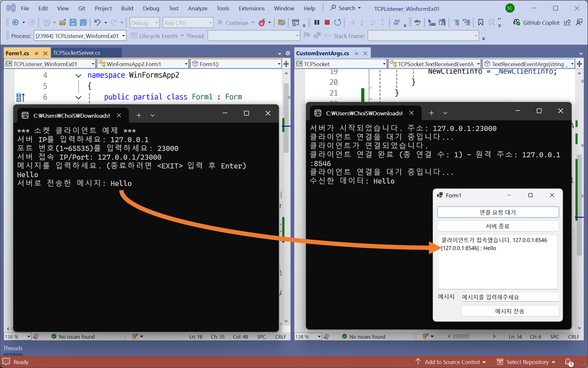Click the left editor settings gear icon

tap(288, 53)
